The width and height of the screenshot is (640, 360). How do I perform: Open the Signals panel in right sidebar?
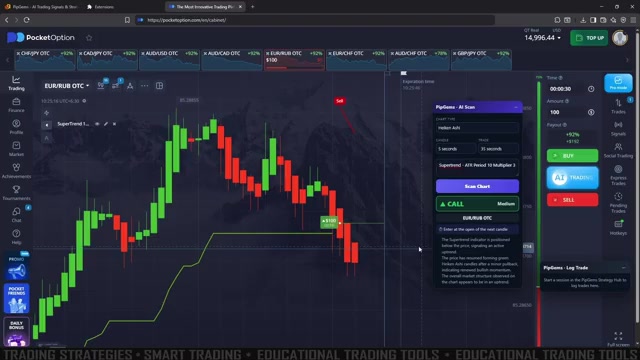click(x=618, y=128)
